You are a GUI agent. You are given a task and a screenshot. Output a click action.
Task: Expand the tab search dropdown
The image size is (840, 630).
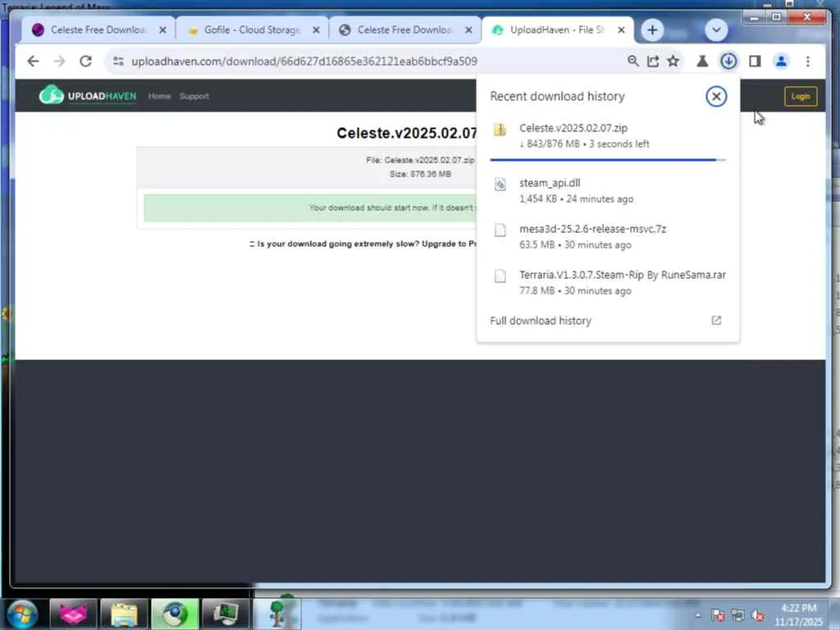(716, 30)
